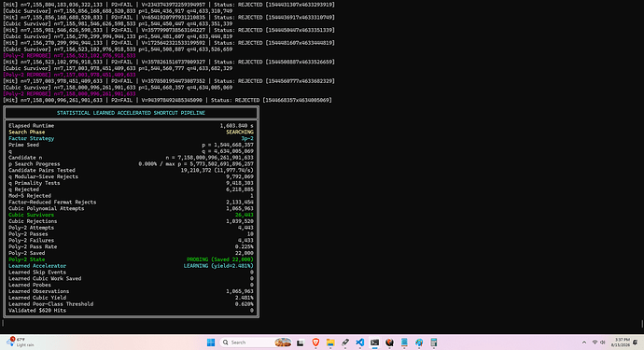Click the 'Factor-Reduced Fermat Rejects' label
Screen dimensions: 644x350
point(52,203)
